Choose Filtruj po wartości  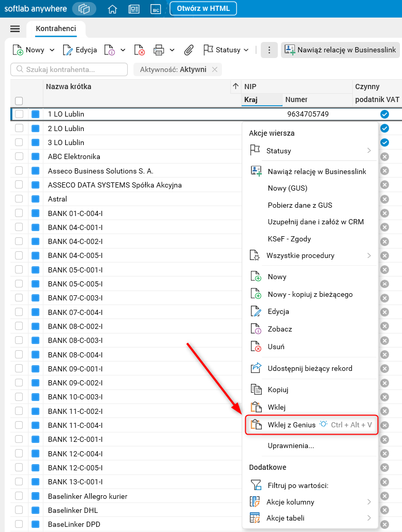pos(310,485)
